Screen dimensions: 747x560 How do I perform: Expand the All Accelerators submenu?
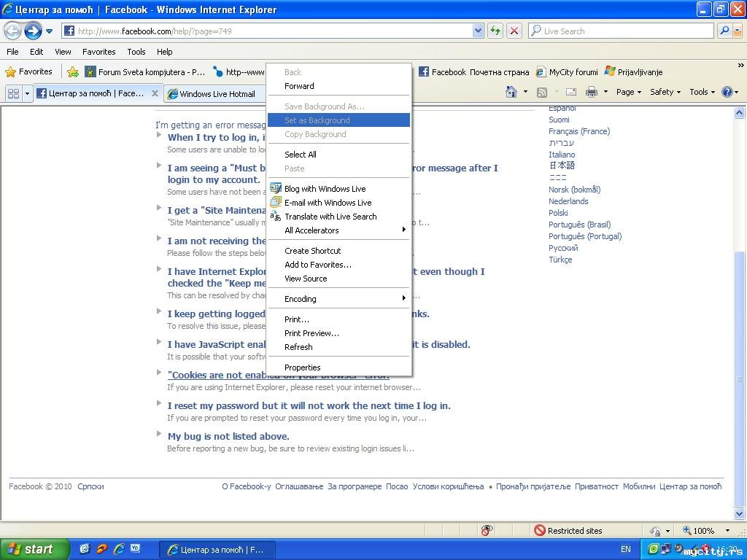pyautogui.click(x=338, y=230)
